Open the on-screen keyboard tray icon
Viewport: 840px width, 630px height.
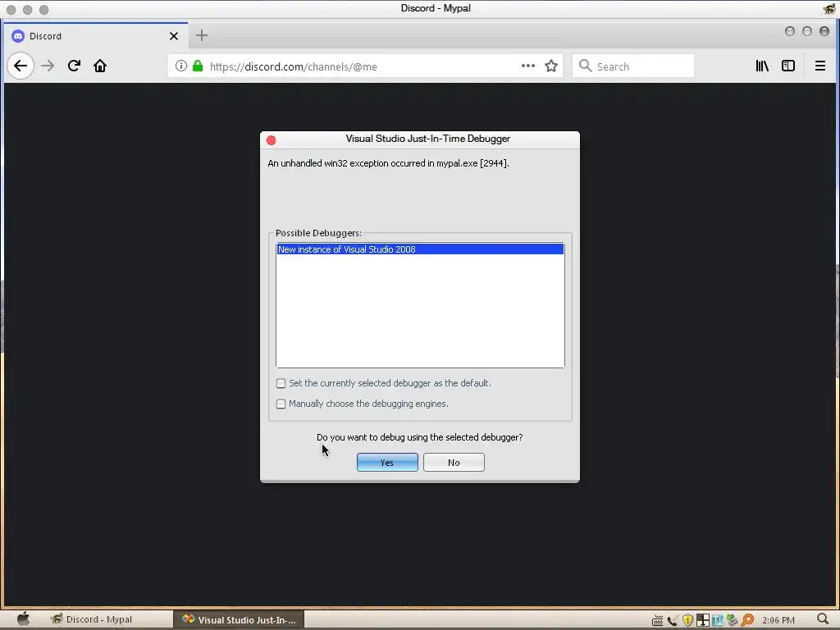point(657,620)
